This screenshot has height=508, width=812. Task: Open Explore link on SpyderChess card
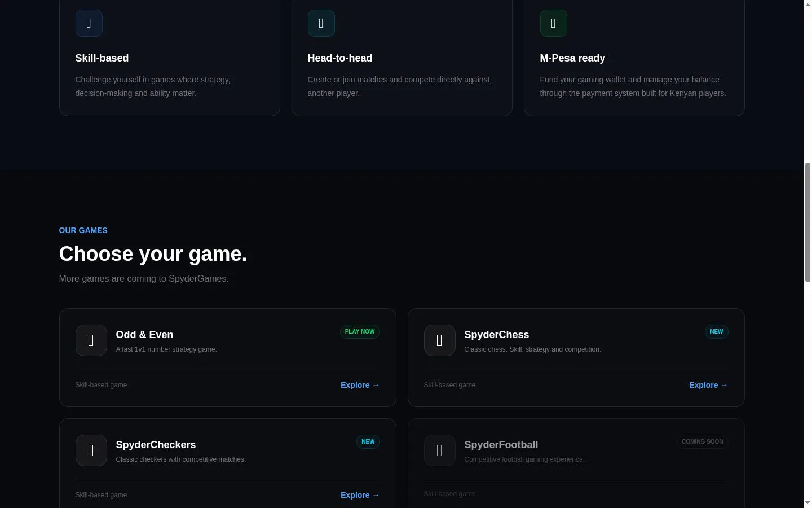[x=708, y=385]
